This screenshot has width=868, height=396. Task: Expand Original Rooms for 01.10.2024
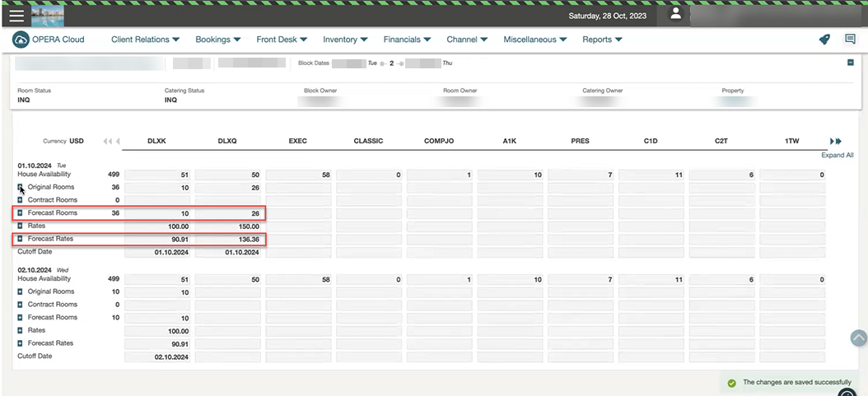[20, 187]
